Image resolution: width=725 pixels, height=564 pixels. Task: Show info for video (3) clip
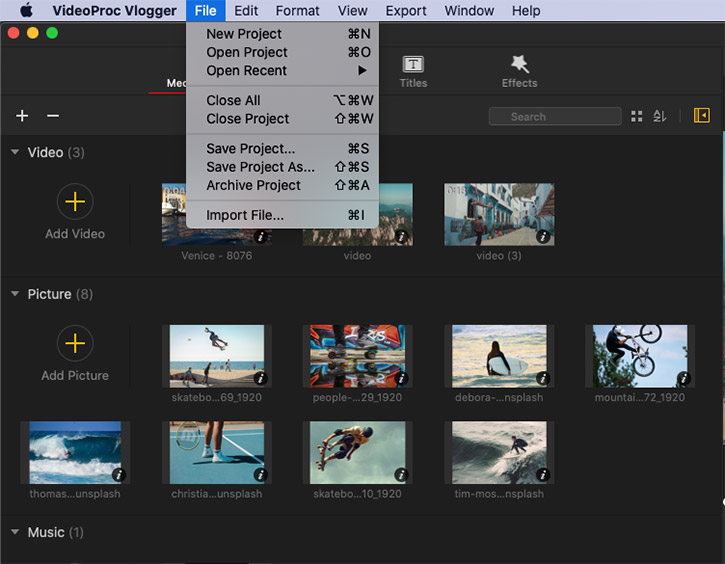(542, 237)
